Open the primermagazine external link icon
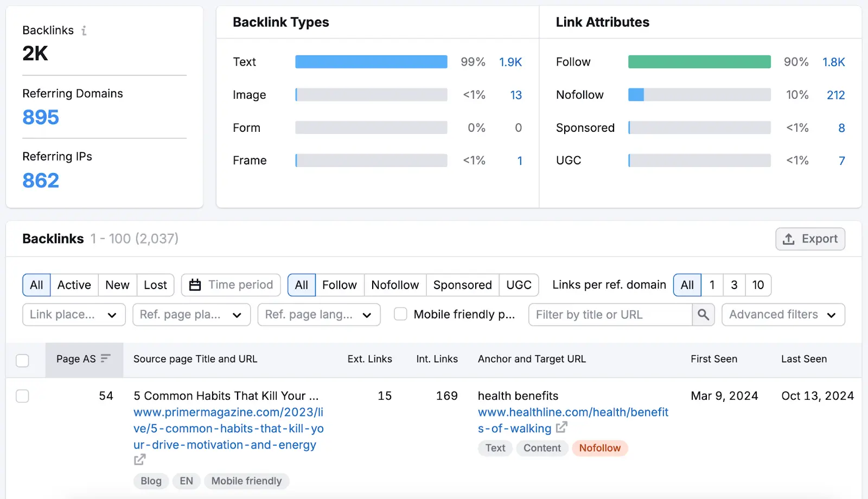 [x=139, y=459]
